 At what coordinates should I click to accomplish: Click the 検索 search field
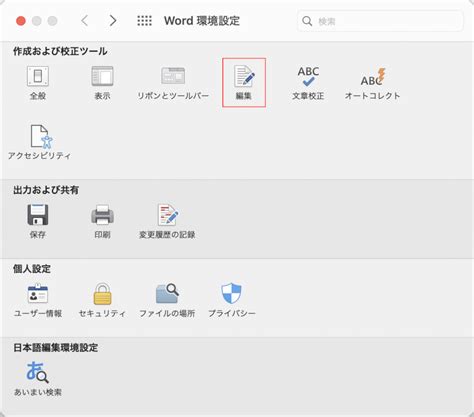(380, 21)
